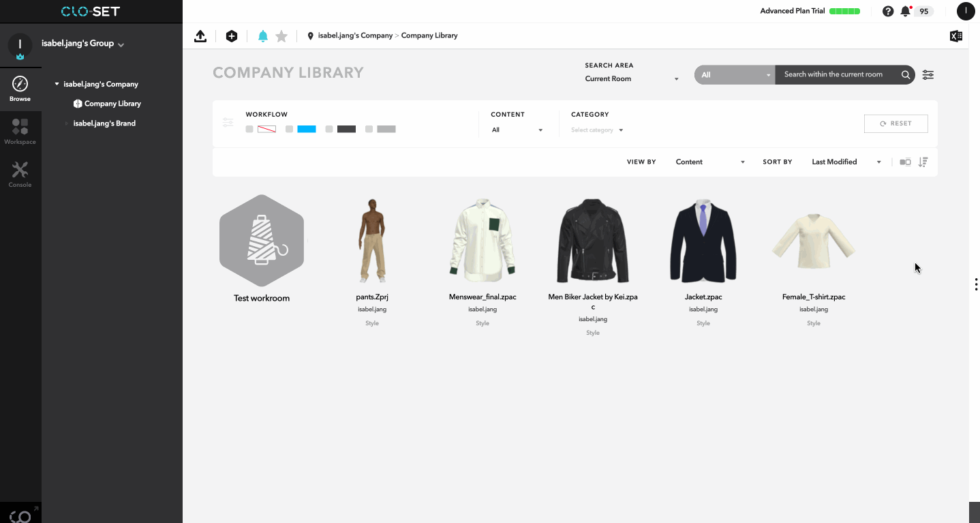Open the Console section in the sidebar
Screen dimensions: 980x523
(x=20, y=172)
